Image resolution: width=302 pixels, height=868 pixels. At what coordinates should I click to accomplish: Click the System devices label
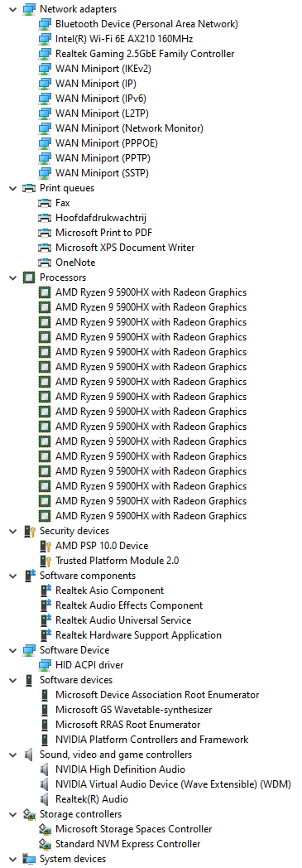pyautogui.click(x=73, y=859)
